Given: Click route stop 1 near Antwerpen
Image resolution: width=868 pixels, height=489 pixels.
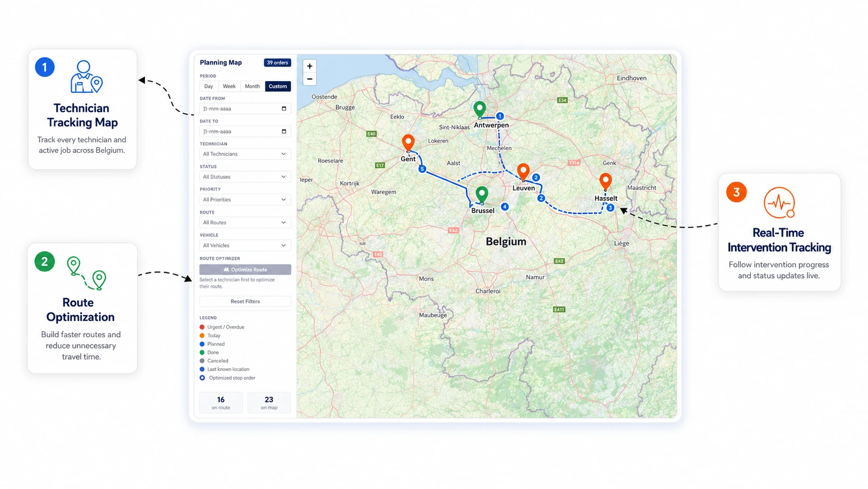Looking at the screenshot, I should click(x=500, y=116).
